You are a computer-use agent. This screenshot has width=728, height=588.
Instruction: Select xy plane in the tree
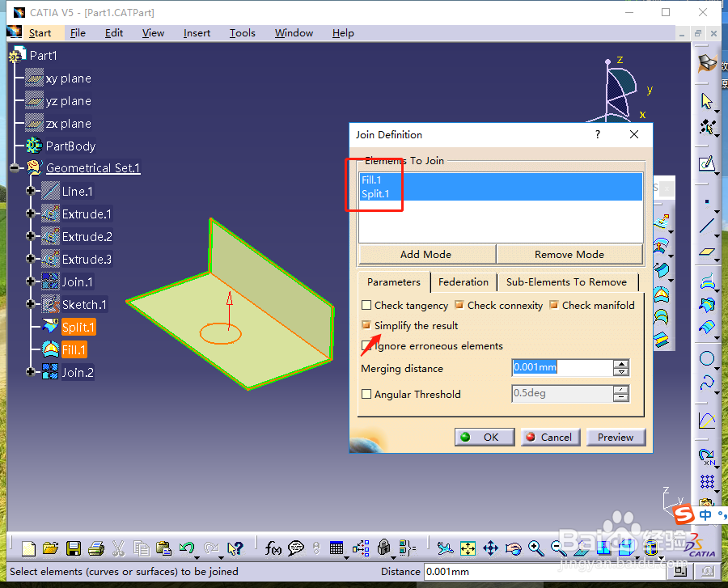68,78
